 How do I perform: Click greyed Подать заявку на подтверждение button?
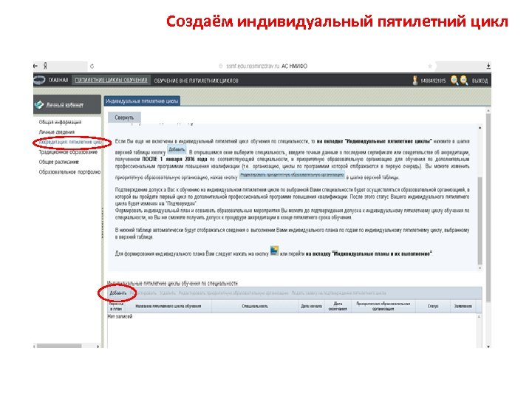click(x=338, y=293)
